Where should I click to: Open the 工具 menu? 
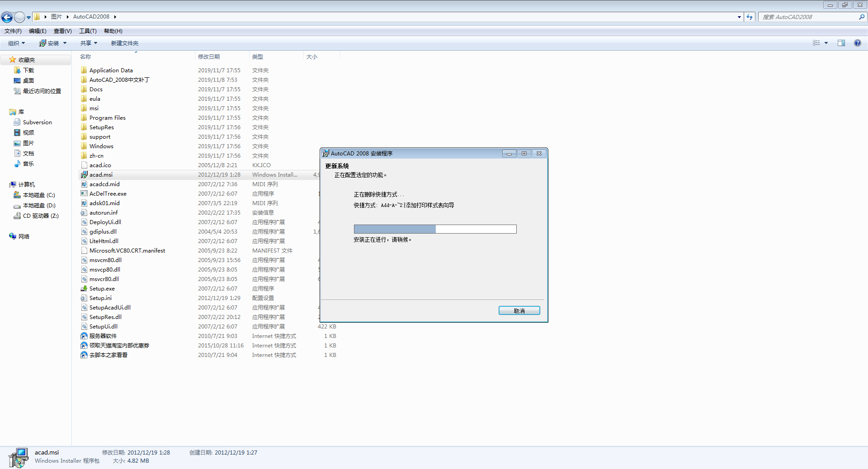click(x=87, y=31)
